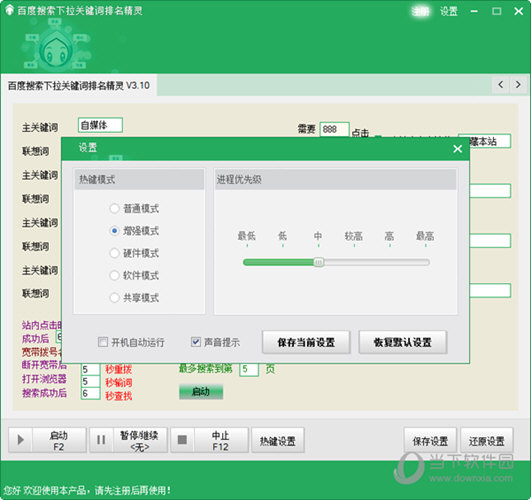Click the 秒输词 label

[x=119, y=382]
